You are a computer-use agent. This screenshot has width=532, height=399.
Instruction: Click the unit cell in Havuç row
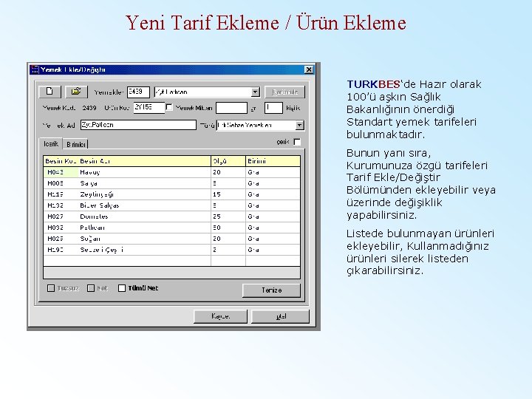(x=273, y=172)
